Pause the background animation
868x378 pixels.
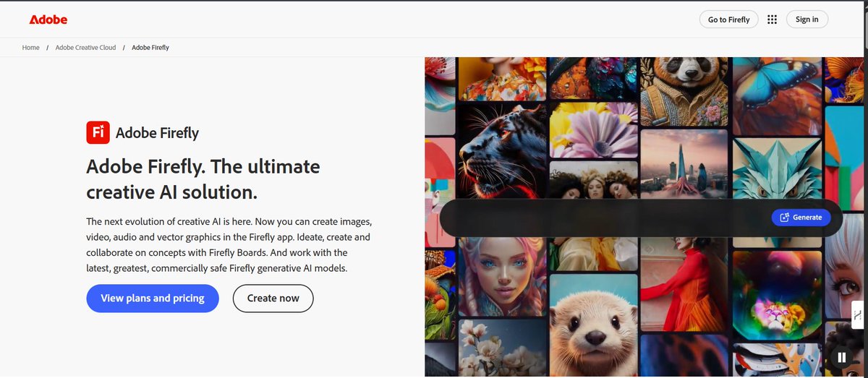(x=841, y=357)
